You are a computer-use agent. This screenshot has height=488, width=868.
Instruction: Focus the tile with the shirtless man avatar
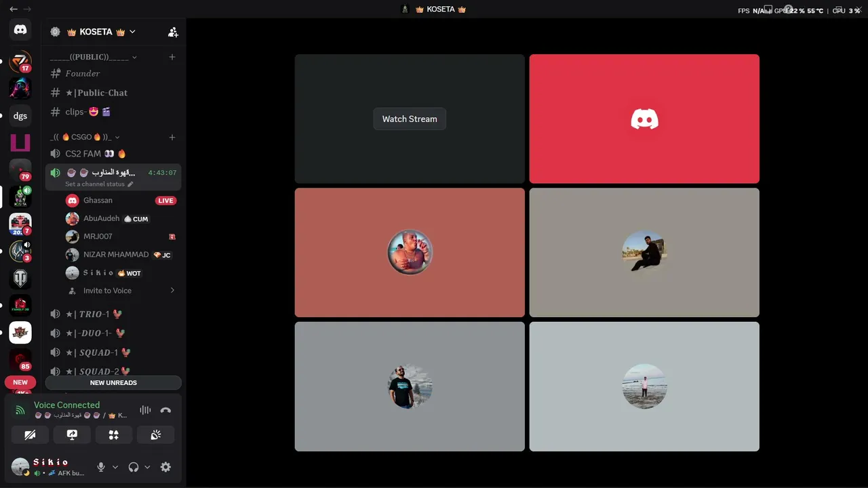coord(410,252)
